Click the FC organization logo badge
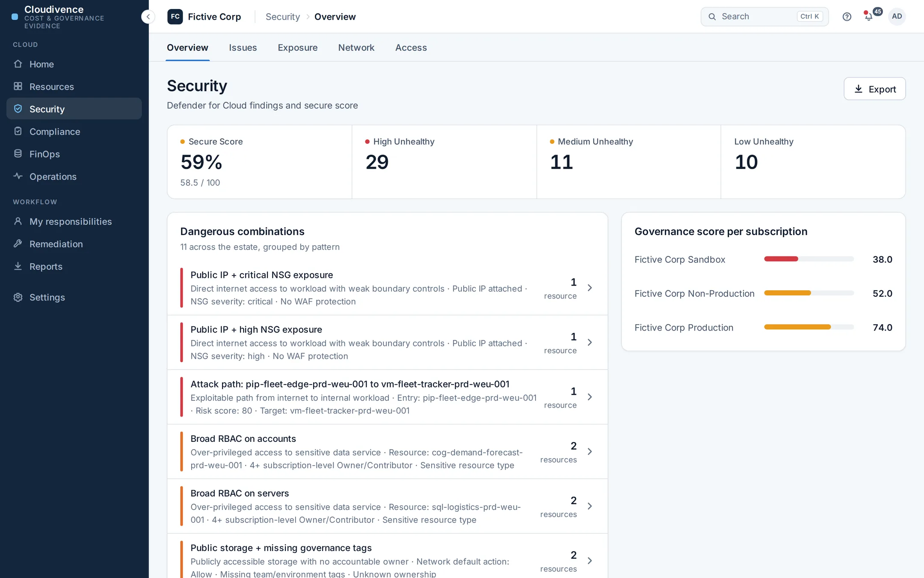 coord(175,17)
